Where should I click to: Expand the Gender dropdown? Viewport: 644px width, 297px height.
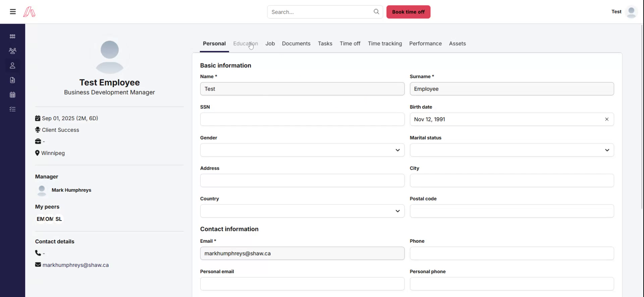(302, 150)
